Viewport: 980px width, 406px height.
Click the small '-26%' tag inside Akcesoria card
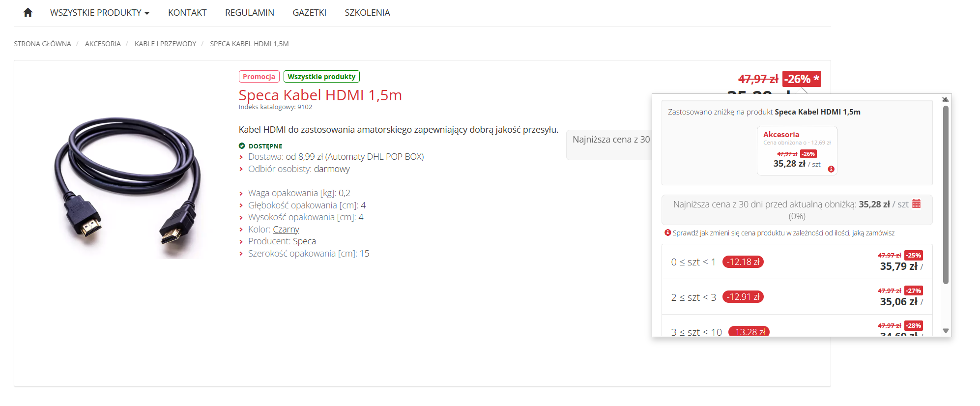click(808, 154)
